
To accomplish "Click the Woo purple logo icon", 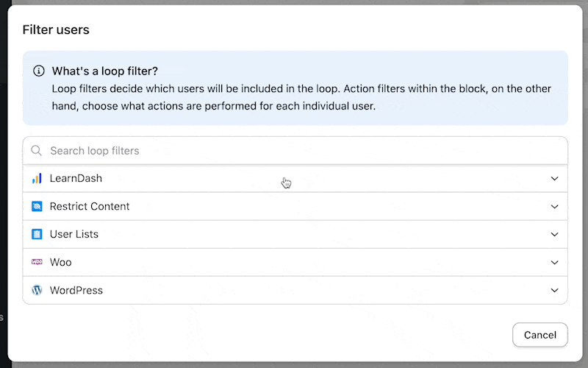I will (37, 262).
